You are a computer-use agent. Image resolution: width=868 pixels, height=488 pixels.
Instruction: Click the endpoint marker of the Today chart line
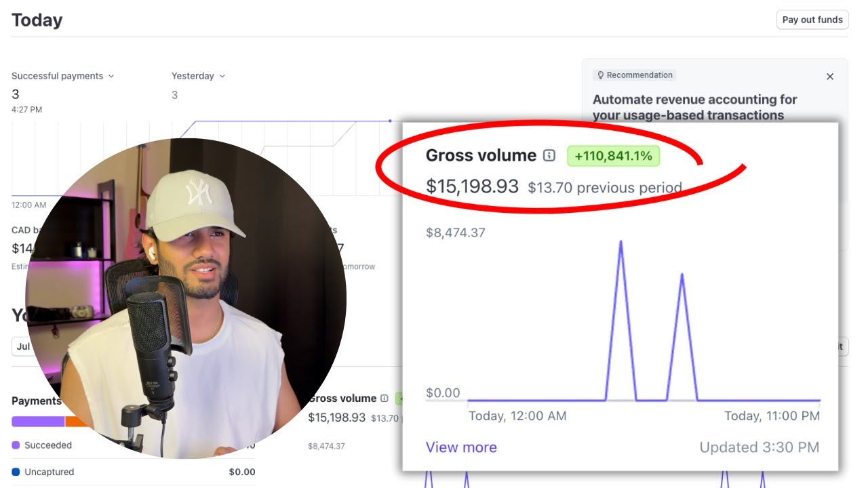390,121
